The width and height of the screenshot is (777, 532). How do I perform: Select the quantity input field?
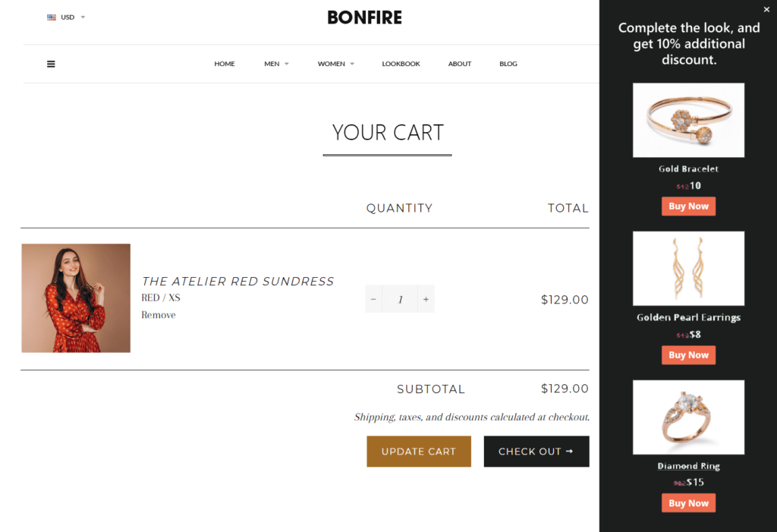[400, 298]
